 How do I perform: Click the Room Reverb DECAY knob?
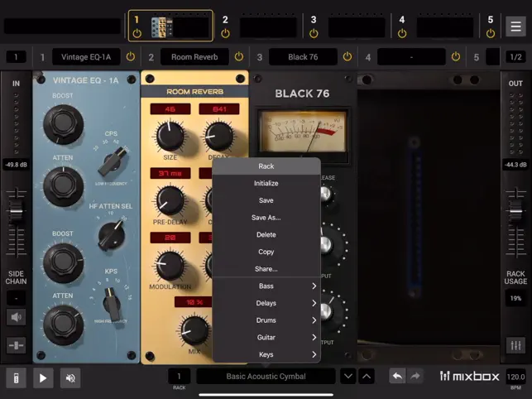218,136
